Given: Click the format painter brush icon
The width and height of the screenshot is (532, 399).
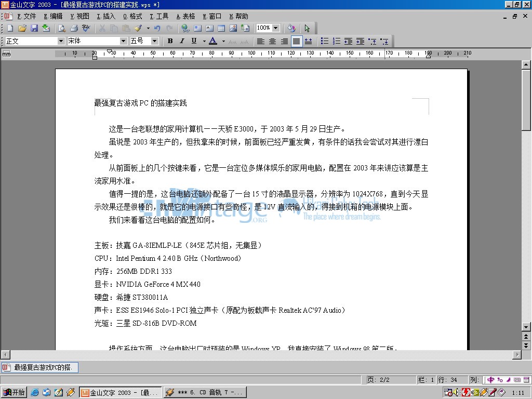Looking at the screenshot, I should point(138,28).
